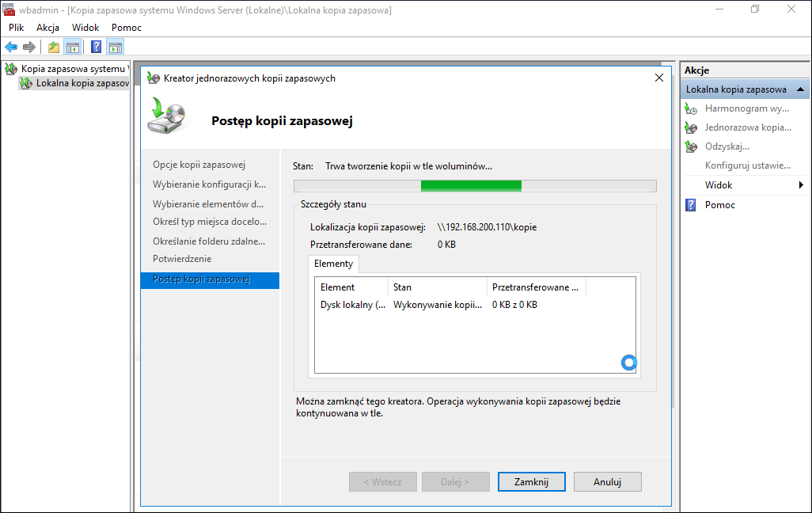812x513 pixels.
Task: Click the disabled Wstecz button
Action: 383,482
